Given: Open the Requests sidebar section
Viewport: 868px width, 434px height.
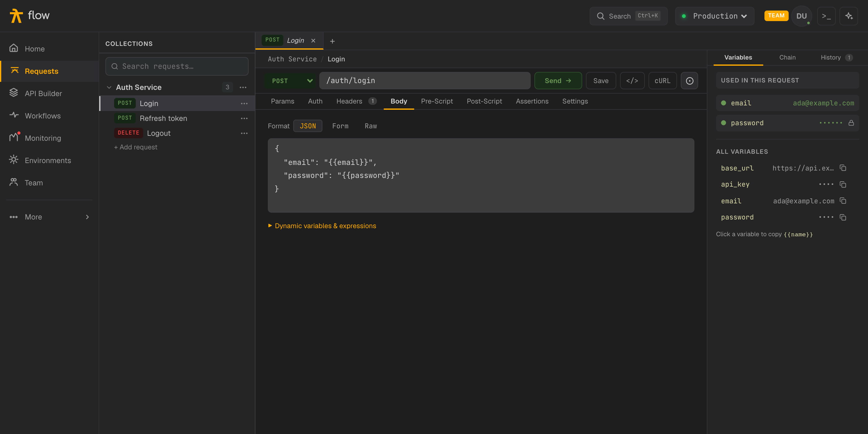Looking at the screenshot, I should 49,71.
